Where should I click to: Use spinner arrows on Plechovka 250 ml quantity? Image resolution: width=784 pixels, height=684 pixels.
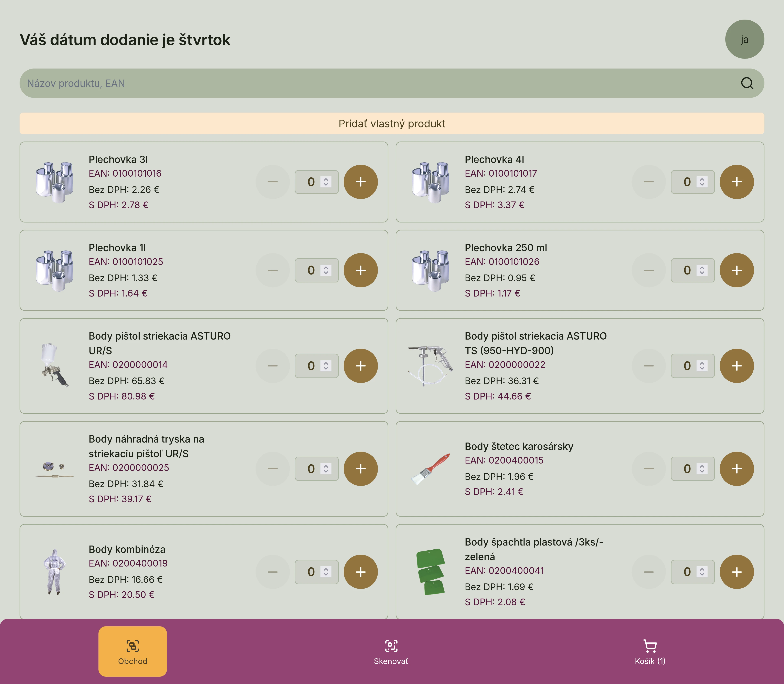click(x=702, y=270)
